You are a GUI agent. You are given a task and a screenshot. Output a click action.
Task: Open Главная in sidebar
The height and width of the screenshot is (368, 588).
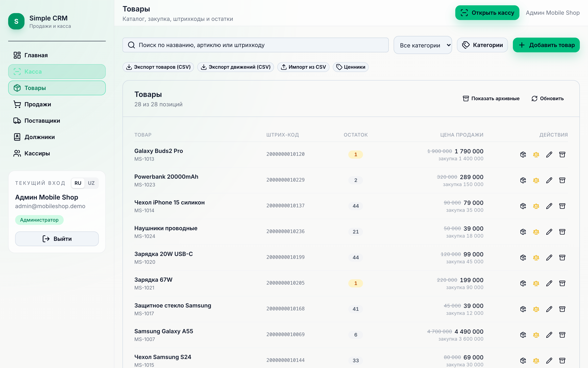(x=57, y=55)
